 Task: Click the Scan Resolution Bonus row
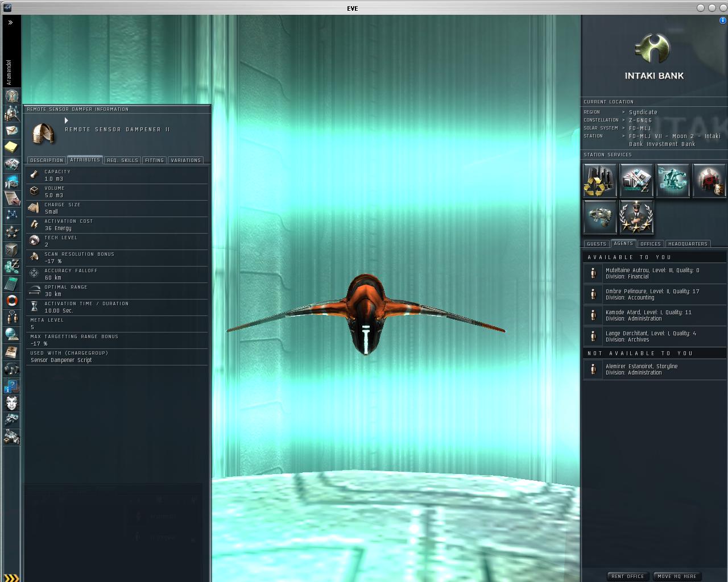[x=117, y=257]
